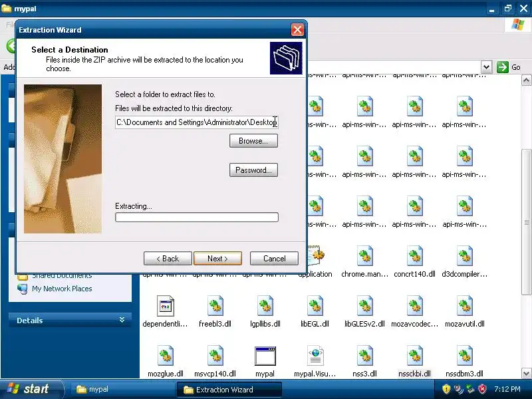
Task: Click Next in the Extraction Wizard
Action: point(218,259)
